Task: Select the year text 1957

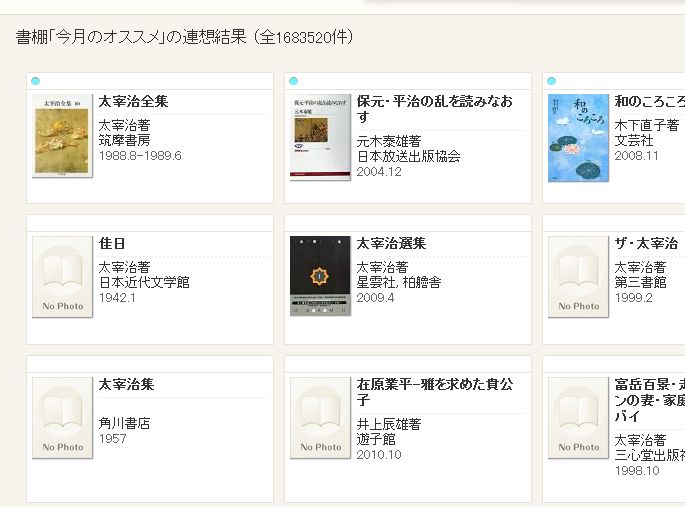Action: tap(112, 439)
